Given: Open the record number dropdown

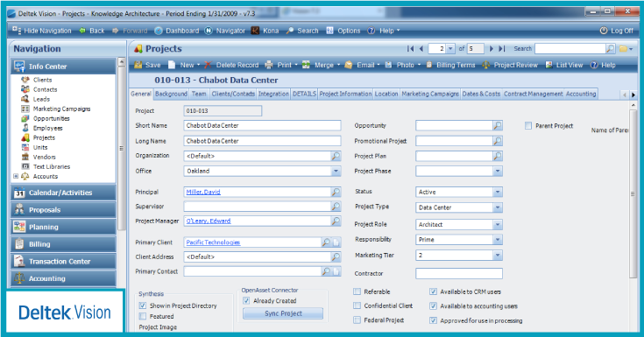Looking at the screenshot, I should pyautogui.click(x=450, y=48).
